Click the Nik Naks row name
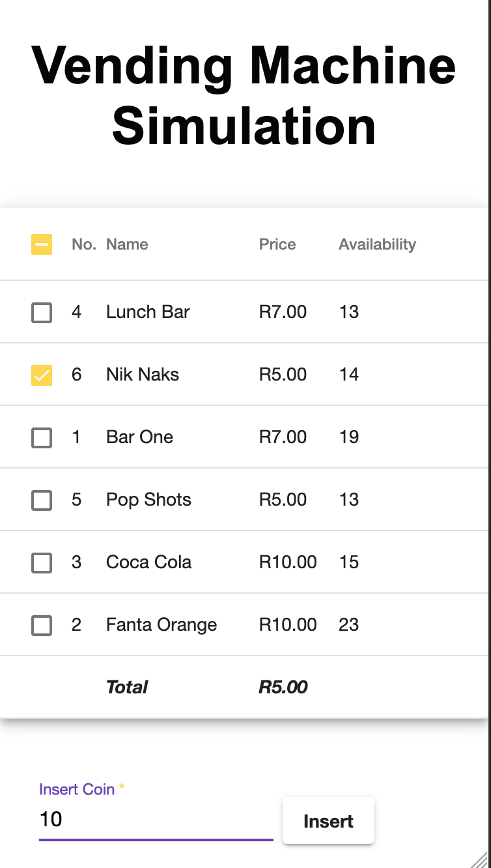Image resolution: width=491 pixels, height=868 pixels. [143, 375]
